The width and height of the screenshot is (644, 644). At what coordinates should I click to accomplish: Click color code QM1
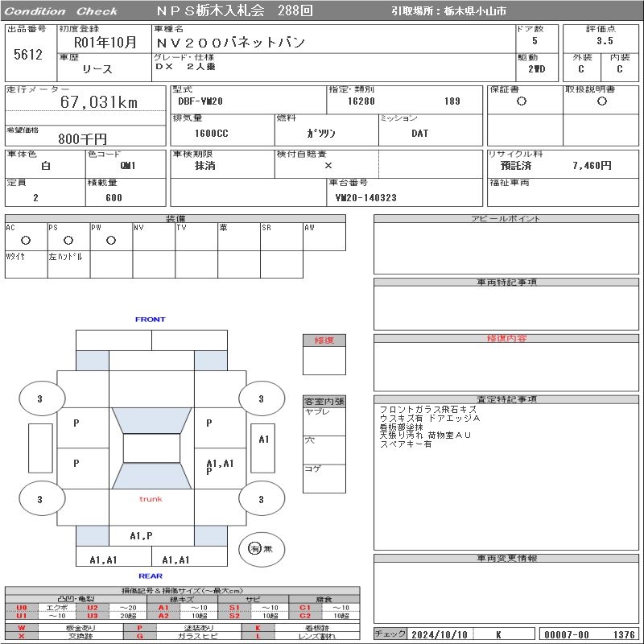pyautogui.click(x=128, y=166)
